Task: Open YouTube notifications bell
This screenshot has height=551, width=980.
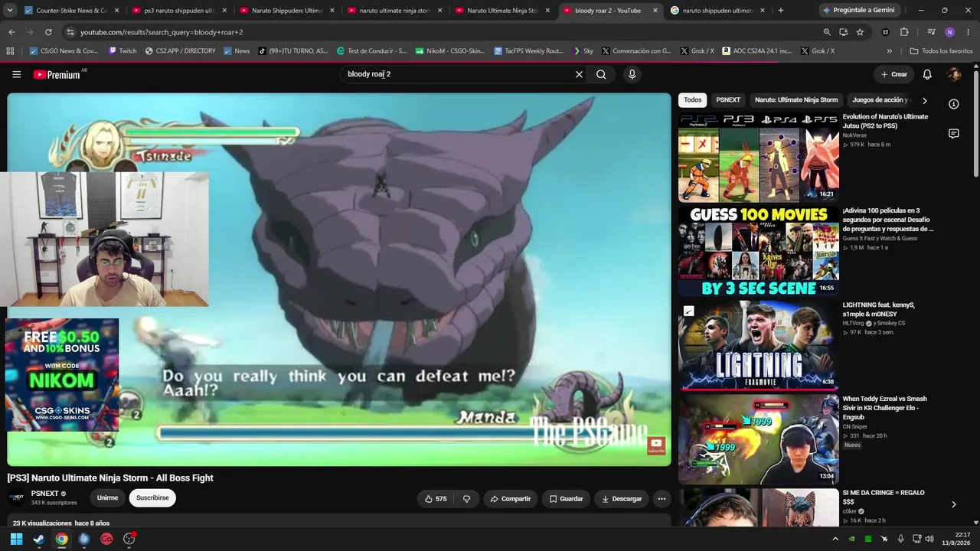Action: click(x=927, y=74)
